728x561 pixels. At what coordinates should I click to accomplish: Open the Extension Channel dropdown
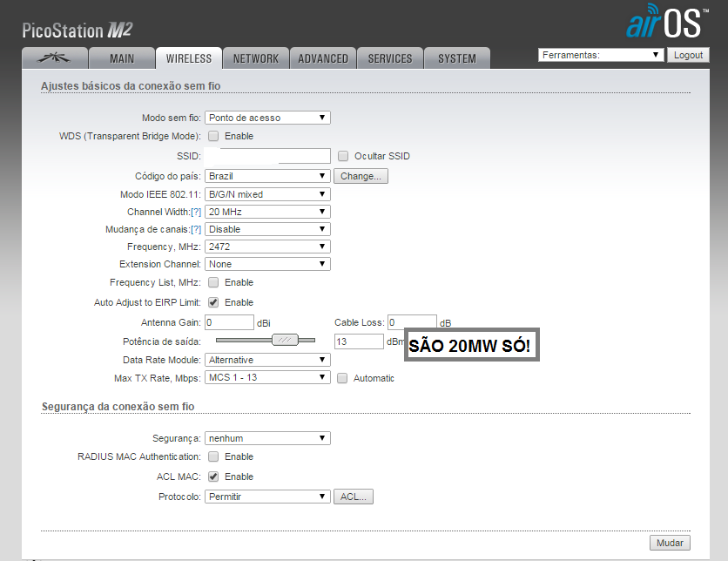[x=267, y=264]
